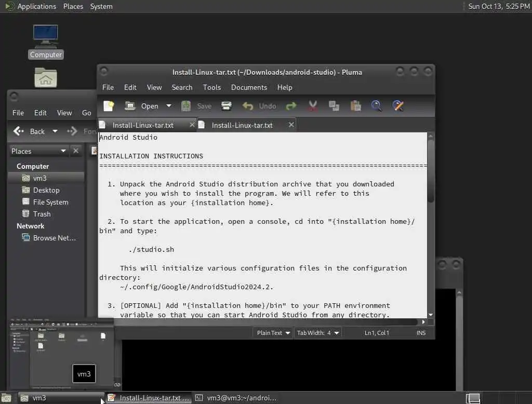Paste with the clipboard icon
This screenshot has height=404, width=532.
click(355, 106)
